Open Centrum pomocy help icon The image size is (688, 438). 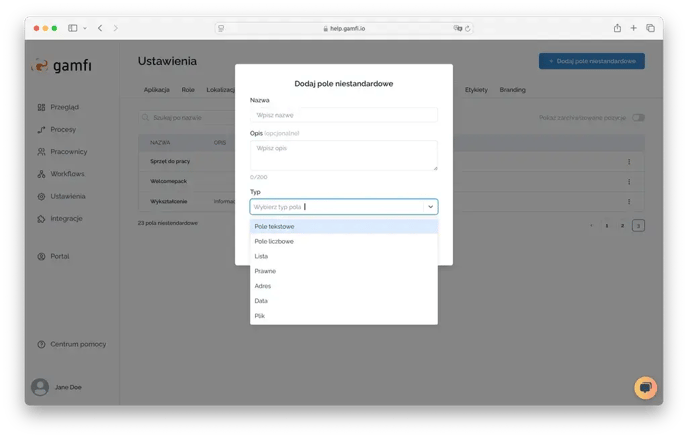pyautogui.click(x=41, y=344)
